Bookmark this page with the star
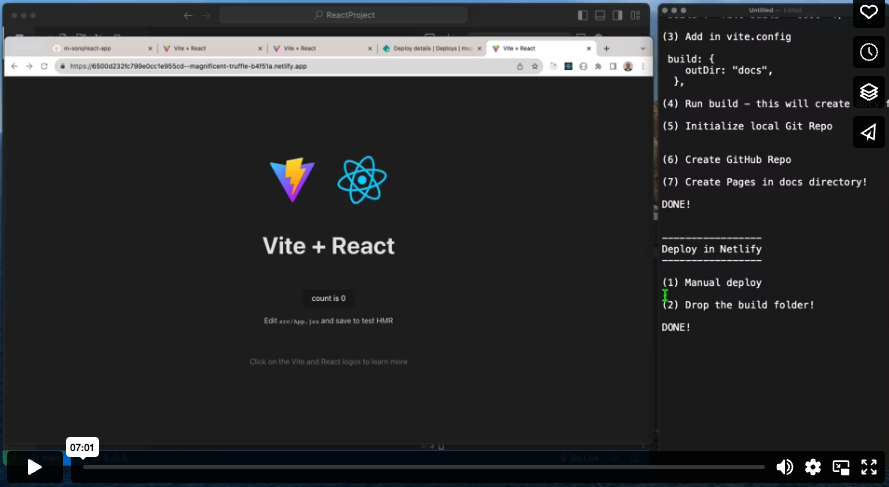Screen dimensions: 889x487 click(x=535, y=66)
